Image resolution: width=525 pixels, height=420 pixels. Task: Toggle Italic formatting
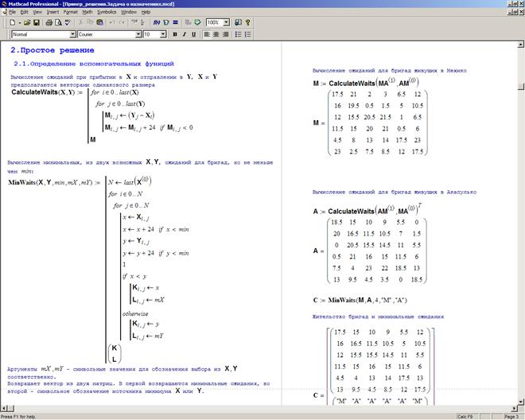pyautogui.click(x=185, y=34)
